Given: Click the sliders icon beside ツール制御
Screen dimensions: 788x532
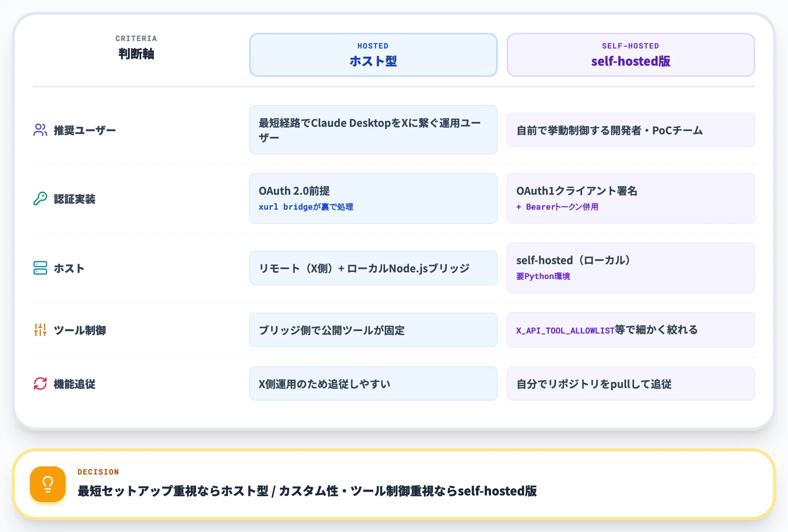Looking at the screenshot, I should pyautogui.click(x=40, y=330).
